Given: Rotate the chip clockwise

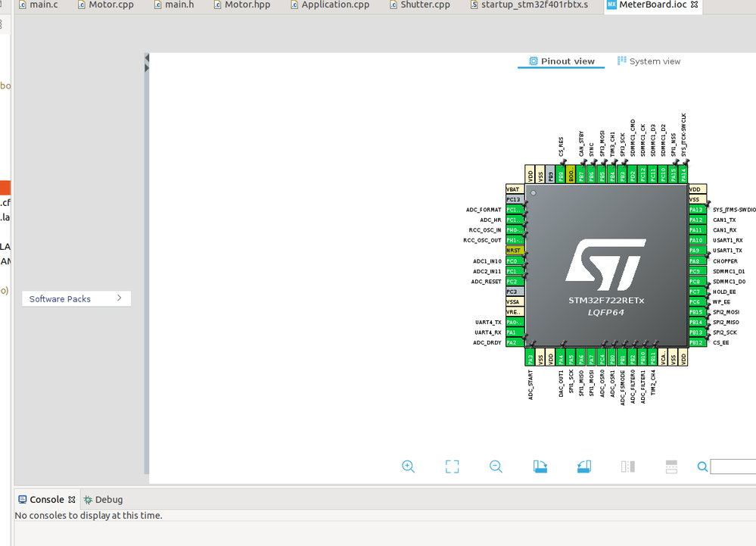Looking at the screenshot, I should point(540,466).
